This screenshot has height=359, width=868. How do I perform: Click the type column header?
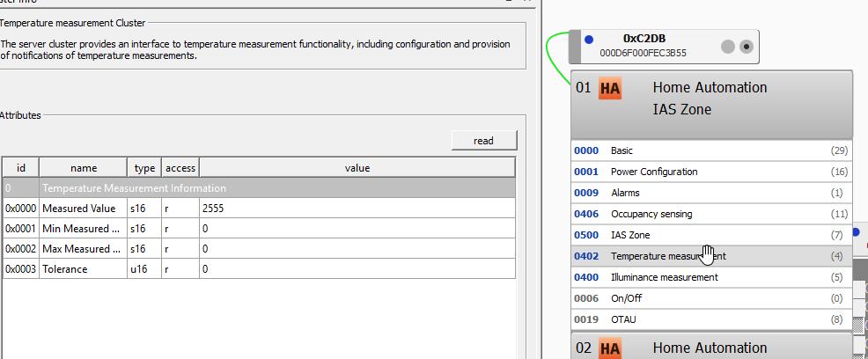pos(144,167)
